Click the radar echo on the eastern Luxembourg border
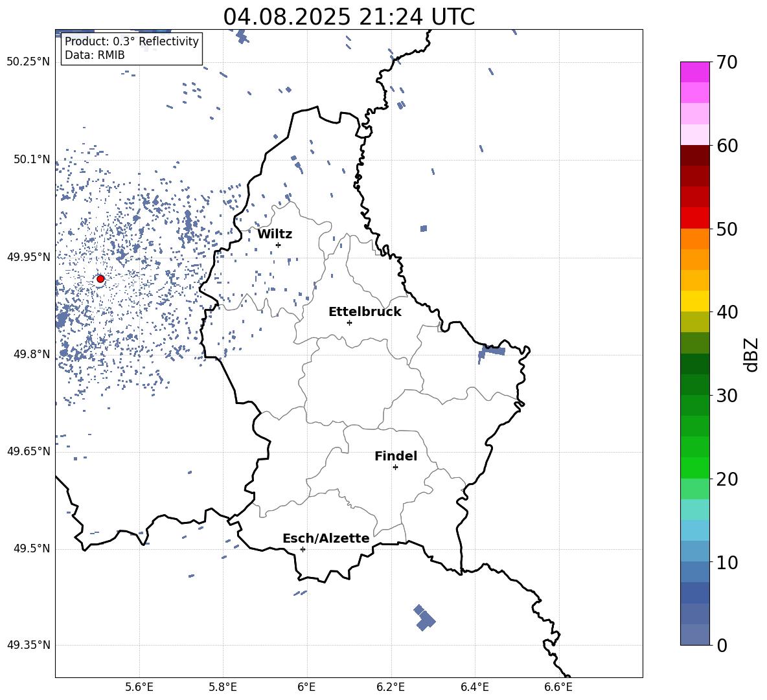The height and width of the screenshot is (700, 767). (490, 353)
